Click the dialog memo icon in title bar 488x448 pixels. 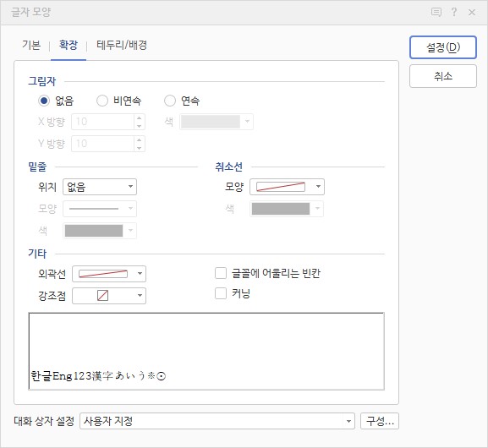click(436, 12)
